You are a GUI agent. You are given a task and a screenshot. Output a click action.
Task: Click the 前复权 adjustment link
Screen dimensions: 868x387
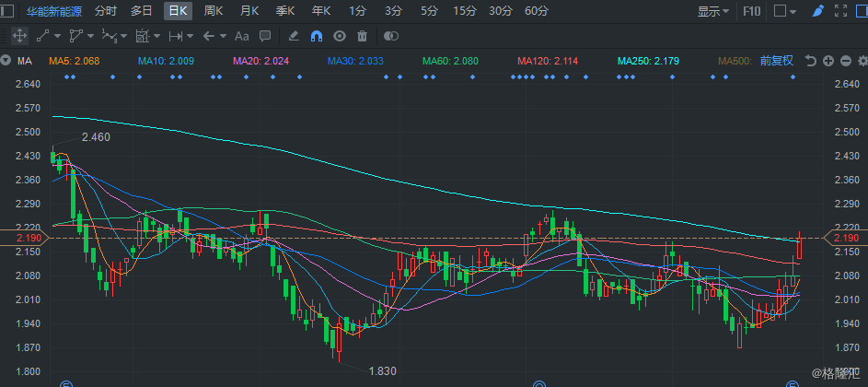[x=776, y=61]
